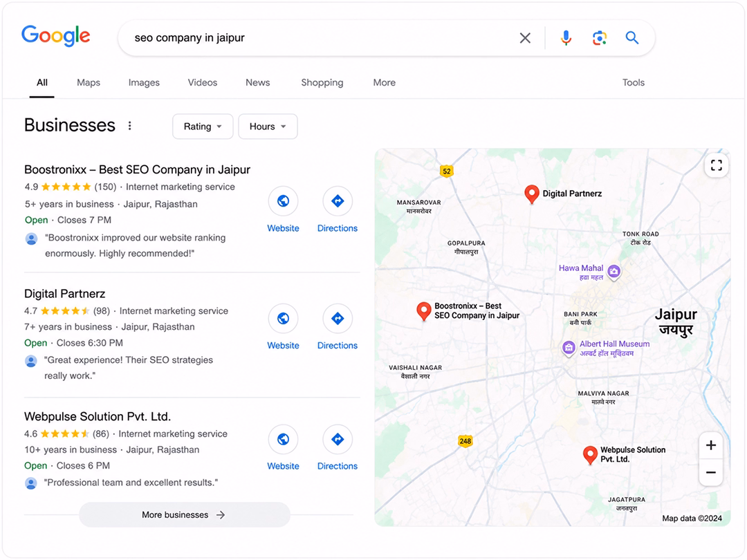Open the More menu
Screen dimensions: 747x560
pyautogui.click(x=385, y=82)
